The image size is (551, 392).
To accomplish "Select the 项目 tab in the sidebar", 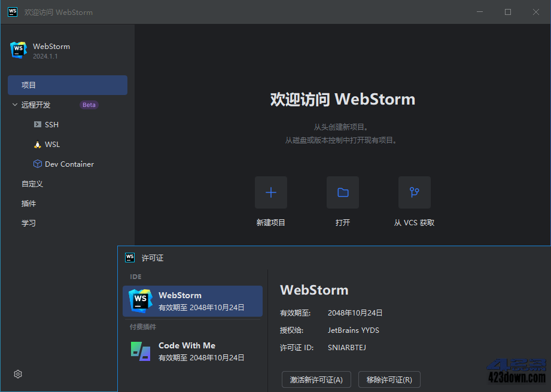I will [67, 85].
